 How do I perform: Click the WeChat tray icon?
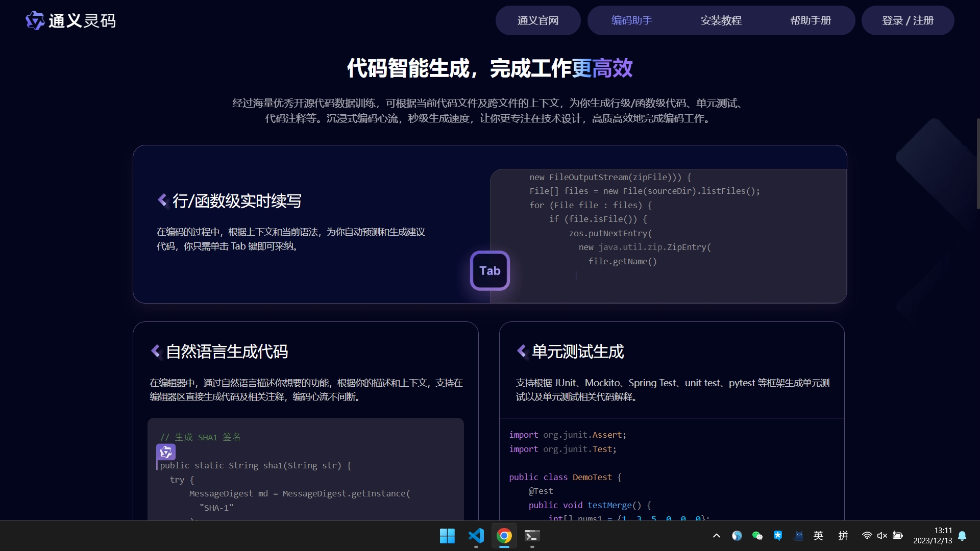[x=757, y=536]
